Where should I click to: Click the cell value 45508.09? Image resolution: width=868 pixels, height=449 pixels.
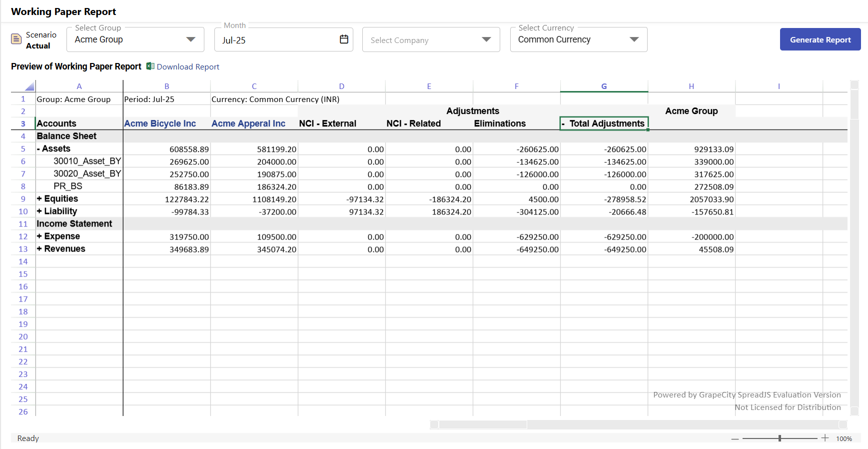[692, 249]
